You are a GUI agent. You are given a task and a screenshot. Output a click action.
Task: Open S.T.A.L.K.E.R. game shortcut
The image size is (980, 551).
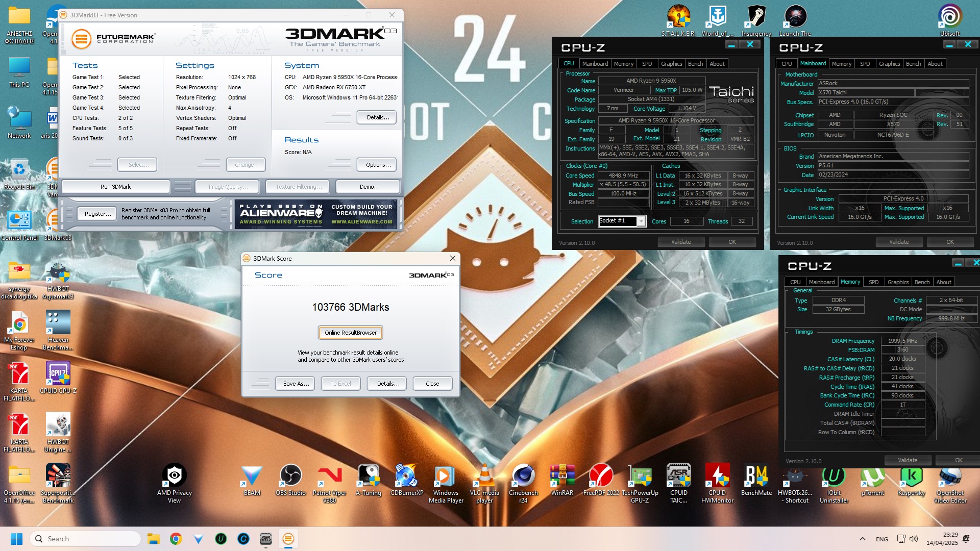click(x=678, y=21)
